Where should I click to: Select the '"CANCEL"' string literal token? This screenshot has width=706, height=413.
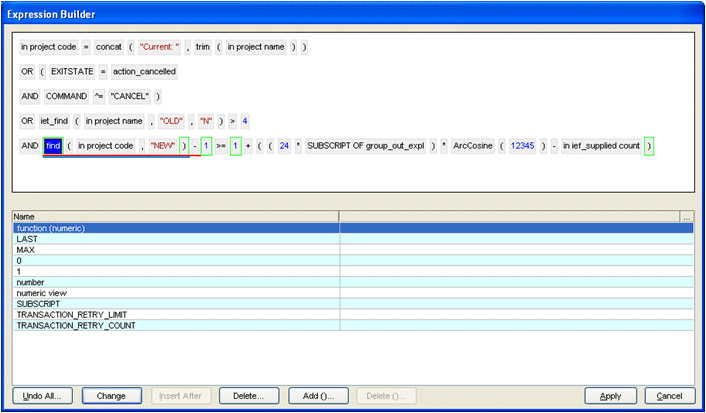129,97
